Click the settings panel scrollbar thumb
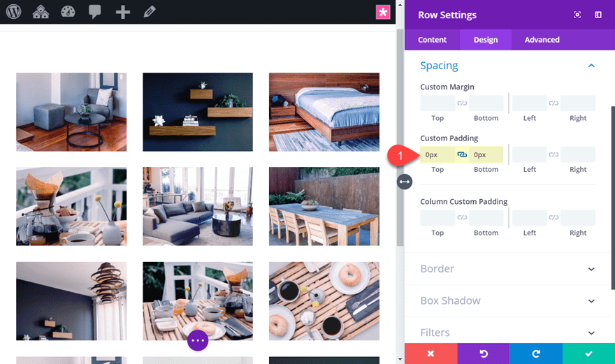This screenshot has width=615, height=364. tap(613, 198)
